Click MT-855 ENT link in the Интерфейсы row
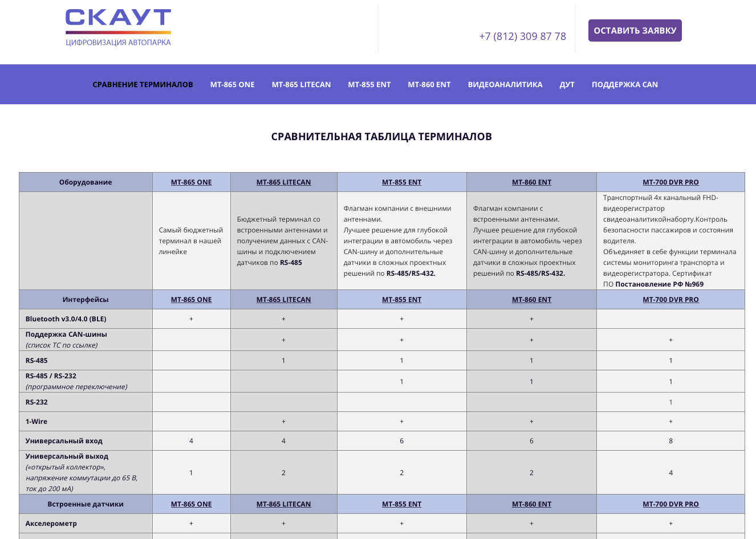This screenshot has width=756, height=539. coord(401,300)
